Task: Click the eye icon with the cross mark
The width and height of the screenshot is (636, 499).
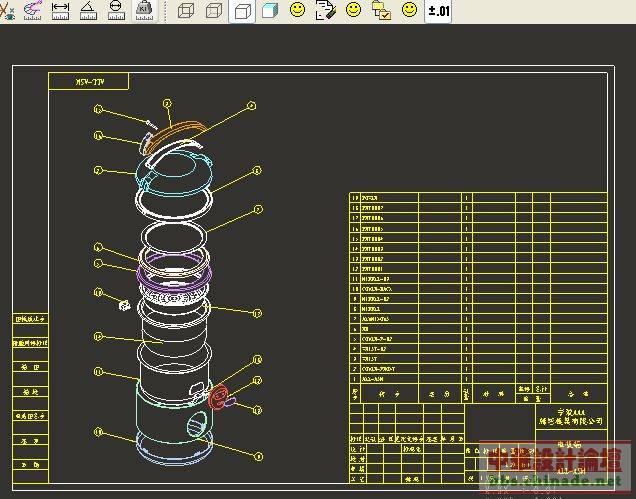Action: (7, 10)
